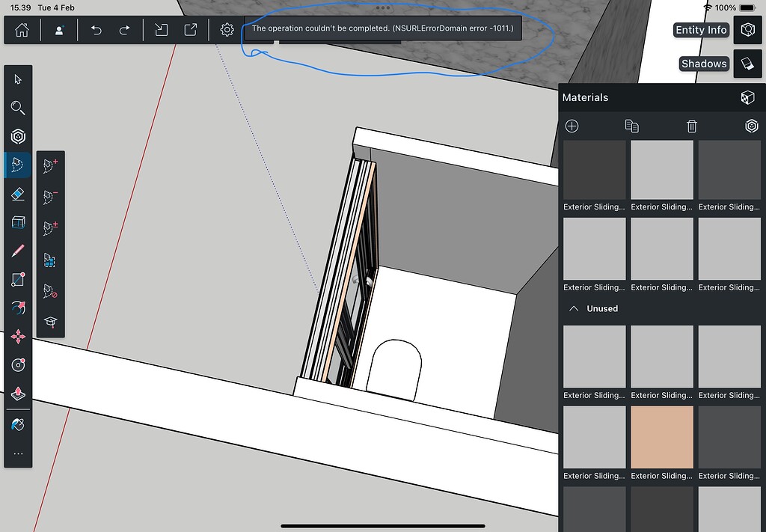The width and height of the screenshot is (766, 532).
Task: Delete selected material with the trash icon
Action: 691,126
